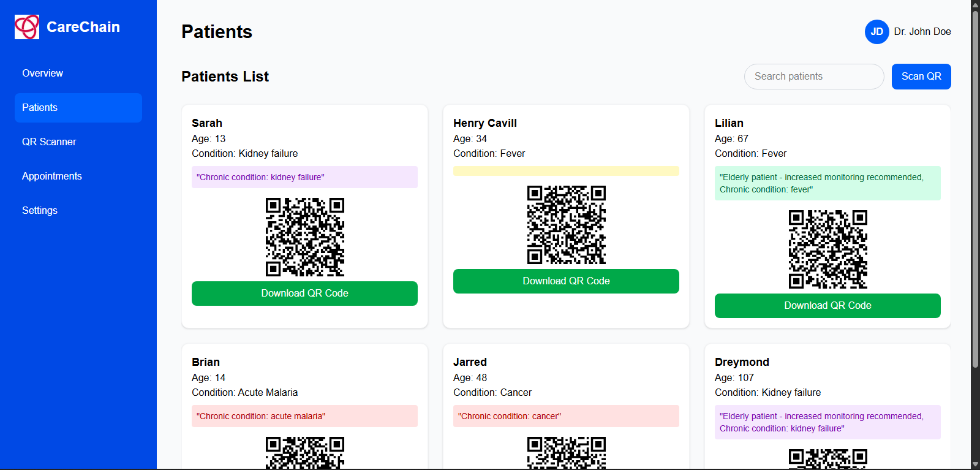This screenshot has height=470, width=980.
Task: Click the Patients List heading
Action: [225, 77]
